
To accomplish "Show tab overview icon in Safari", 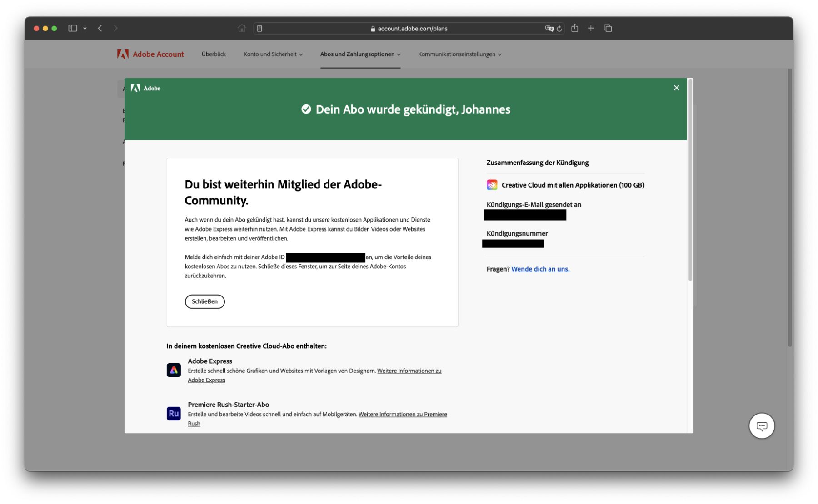I will click(x=608, y=28).
